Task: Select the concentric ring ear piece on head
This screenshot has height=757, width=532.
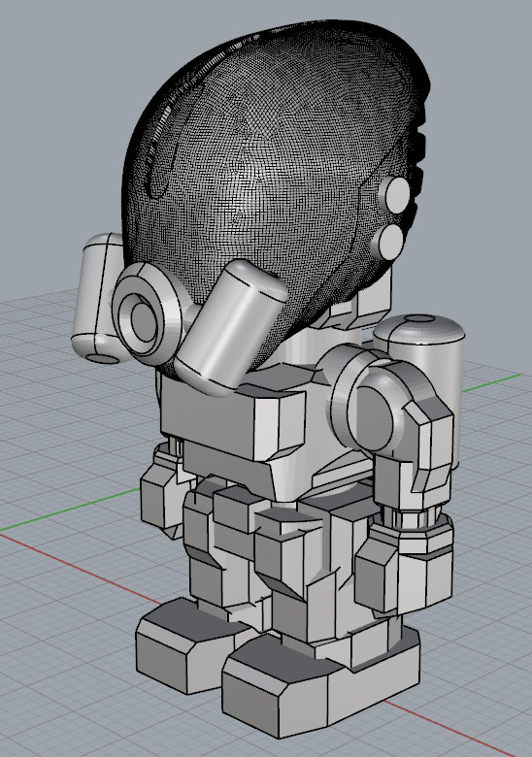Action: (x=149, y=313)
